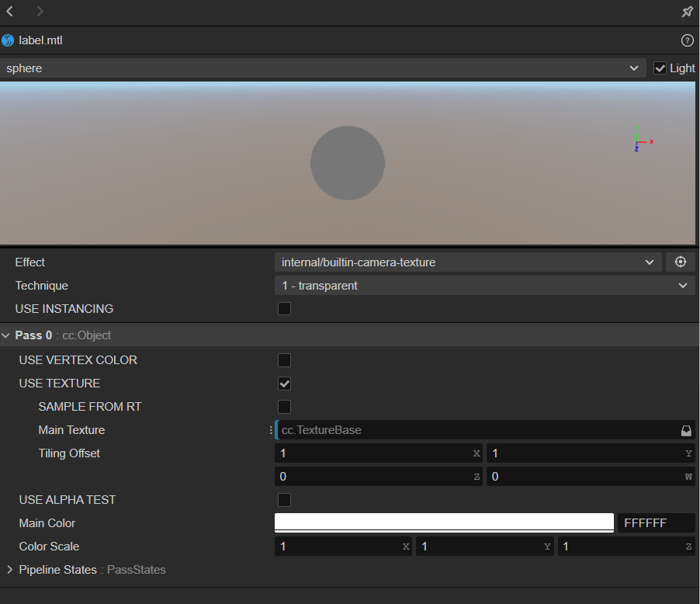Click the label.mtl material file icon

pos(9,40)
